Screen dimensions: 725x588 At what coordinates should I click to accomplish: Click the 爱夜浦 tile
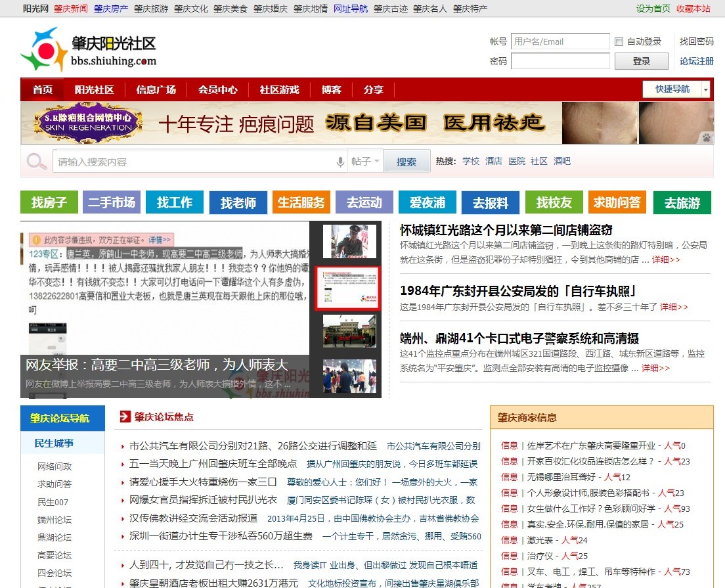[x=428, y=202]
